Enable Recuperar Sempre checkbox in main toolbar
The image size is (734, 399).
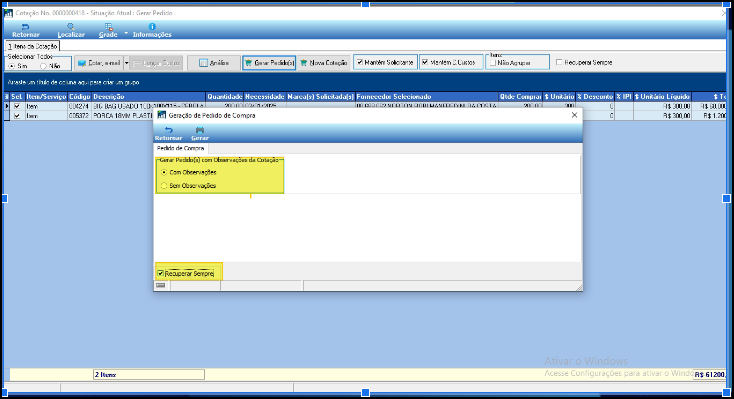[559, 62]
